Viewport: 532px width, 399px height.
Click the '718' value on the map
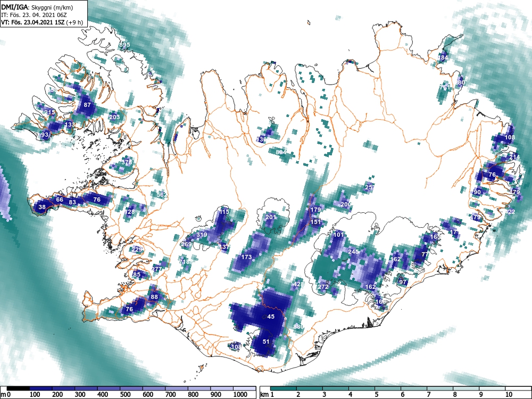184,262
